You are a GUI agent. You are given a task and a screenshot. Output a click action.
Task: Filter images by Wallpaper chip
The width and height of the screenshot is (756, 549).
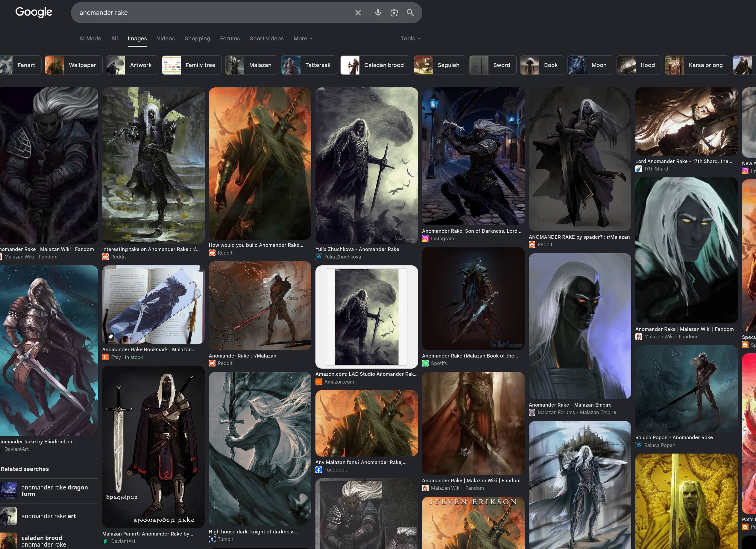[73, 65]
